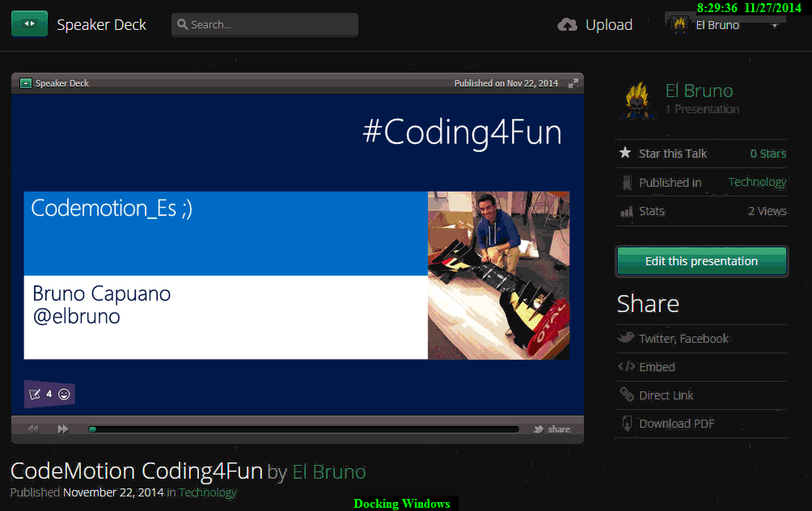812x511 pixels.
Task: Go to the previous slide
Action: (x=33, y=429)
